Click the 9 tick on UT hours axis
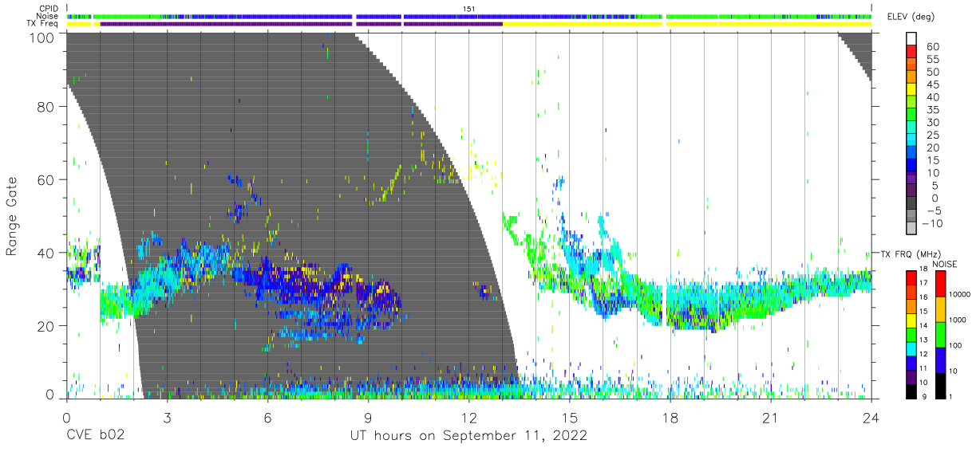Screen dimensions: 980x452 (369, 418)
